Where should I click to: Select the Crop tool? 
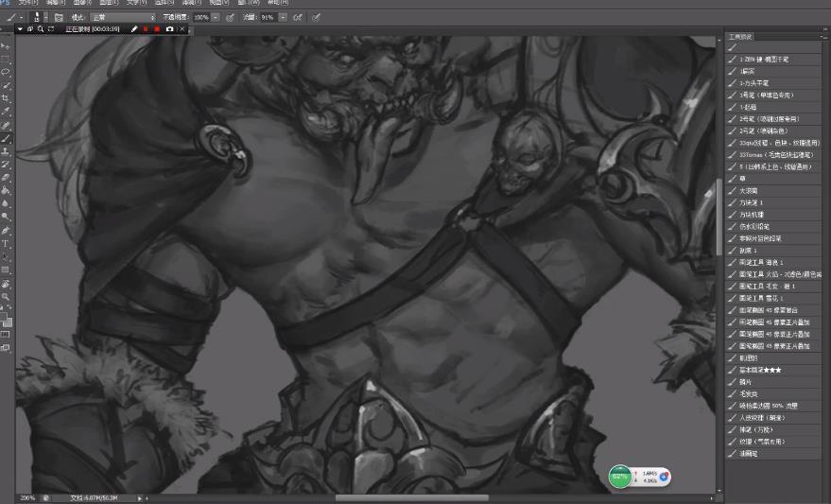click(6, 98)
